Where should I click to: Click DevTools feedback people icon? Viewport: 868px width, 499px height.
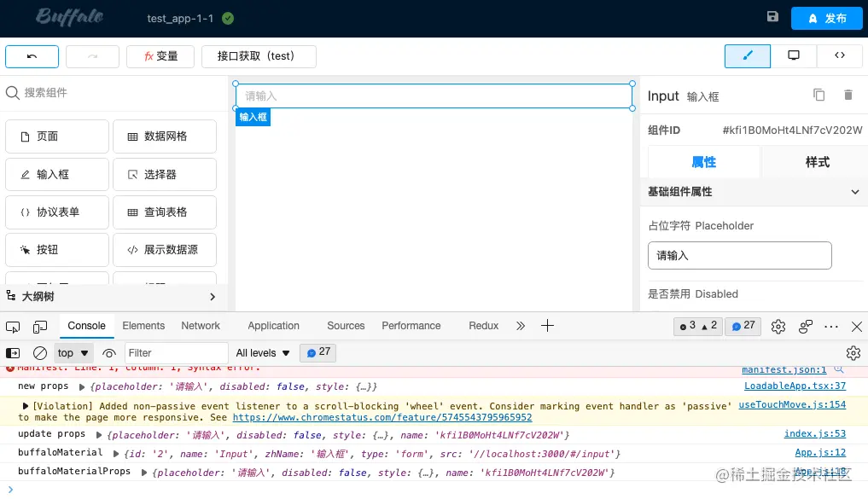[806, 327]
